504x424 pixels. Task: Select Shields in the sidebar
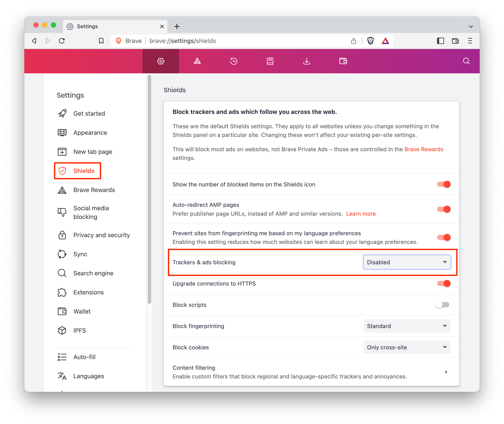pos(78,171)
